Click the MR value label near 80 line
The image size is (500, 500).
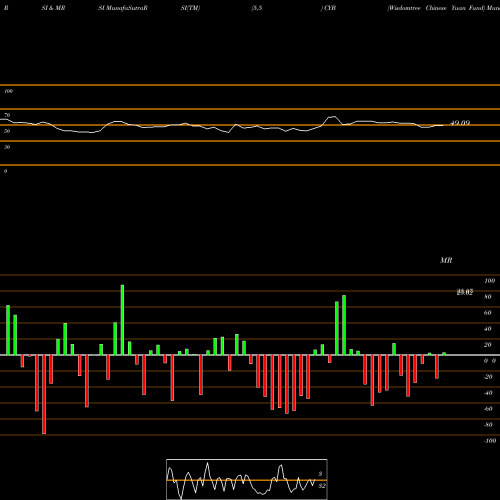click(x=465, y=292)
